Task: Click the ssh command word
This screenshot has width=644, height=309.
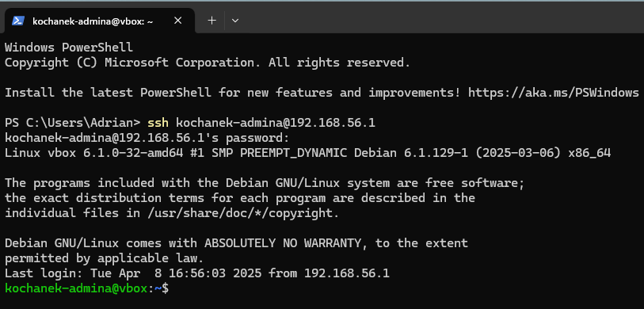Action: coord(158,123)
